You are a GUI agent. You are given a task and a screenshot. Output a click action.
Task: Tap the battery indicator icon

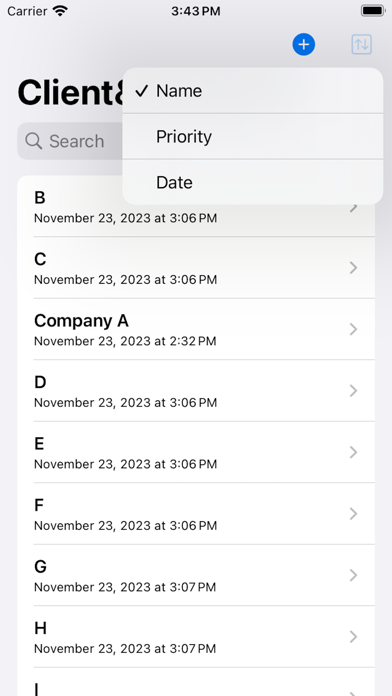372,11
